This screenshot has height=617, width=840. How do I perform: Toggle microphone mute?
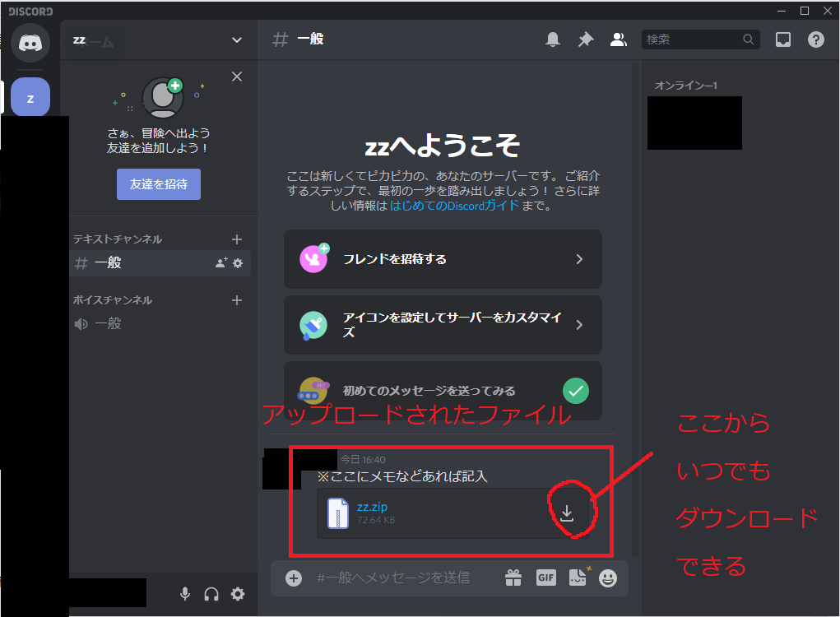click(x=185, y=594)
